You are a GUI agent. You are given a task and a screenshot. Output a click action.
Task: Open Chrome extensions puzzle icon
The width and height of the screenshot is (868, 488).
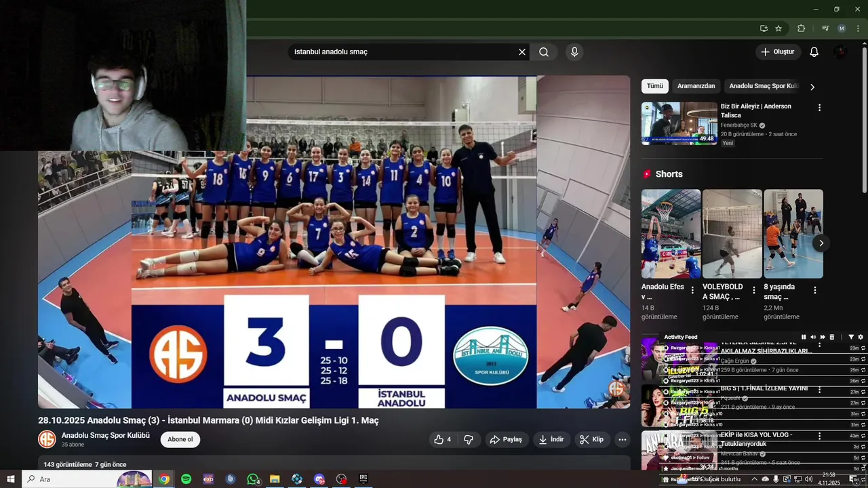[801, 28]
